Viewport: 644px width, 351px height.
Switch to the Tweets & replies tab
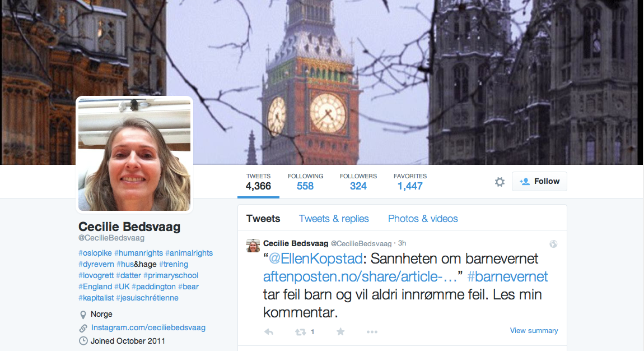coord(334,219)
